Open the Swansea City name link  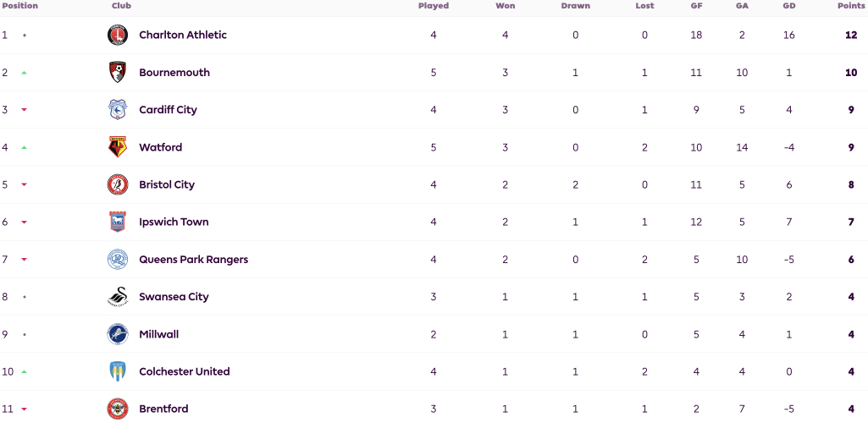click(174, 297)
